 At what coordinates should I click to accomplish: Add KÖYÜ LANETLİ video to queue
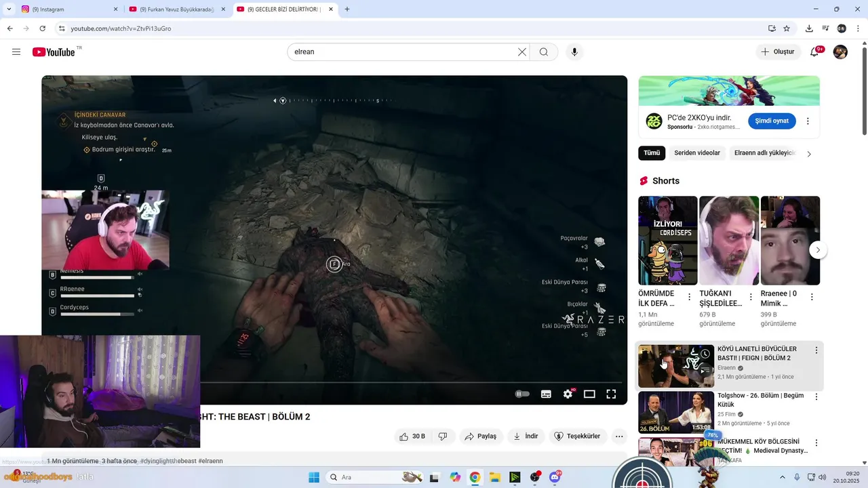click(x=705, y=370)
